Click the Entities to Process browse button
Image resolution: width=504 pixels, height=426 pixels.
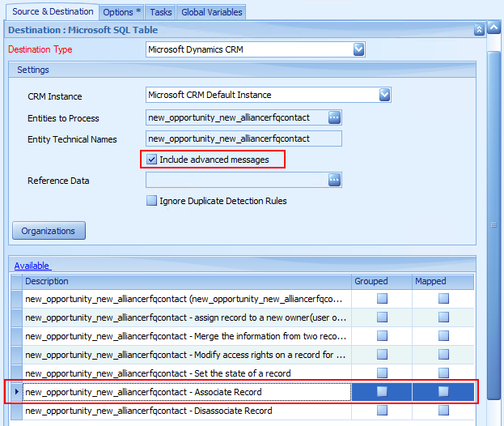tap(334, 117)
